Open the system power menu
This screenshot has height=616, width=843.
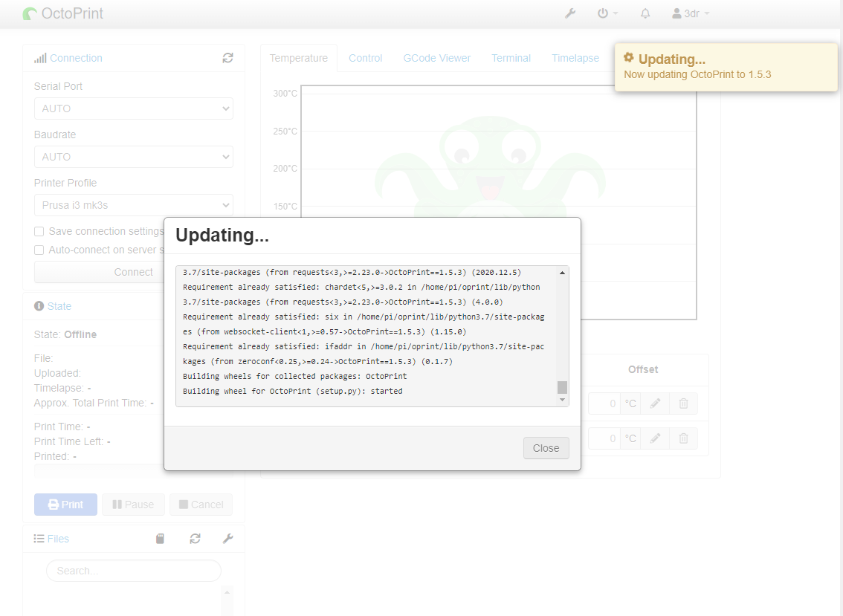(607, 13)
